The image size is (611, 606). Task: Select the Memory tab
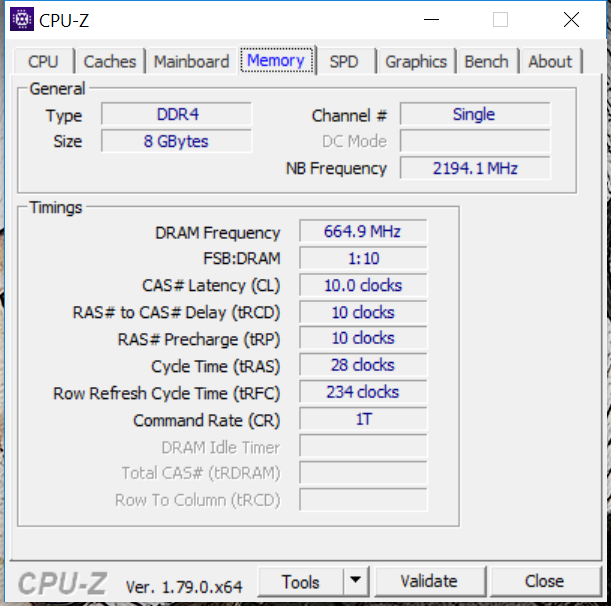point(276,60)
